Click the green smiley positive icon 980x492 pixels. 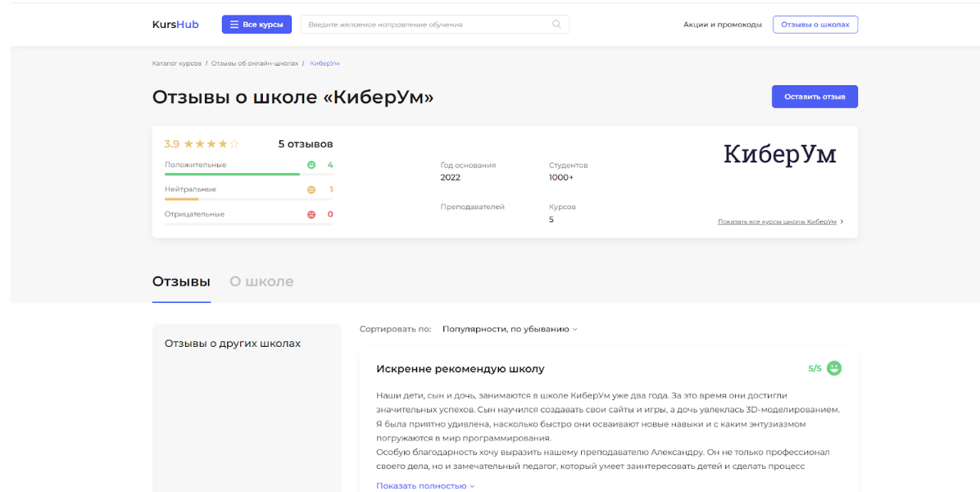311,165
